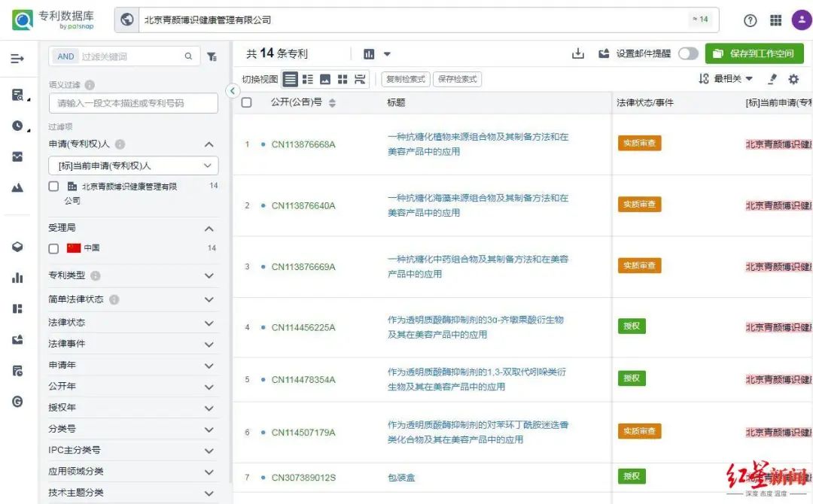
Task: Select the 中国 checkbox under 受理局
Action: (x=53, y=249)
